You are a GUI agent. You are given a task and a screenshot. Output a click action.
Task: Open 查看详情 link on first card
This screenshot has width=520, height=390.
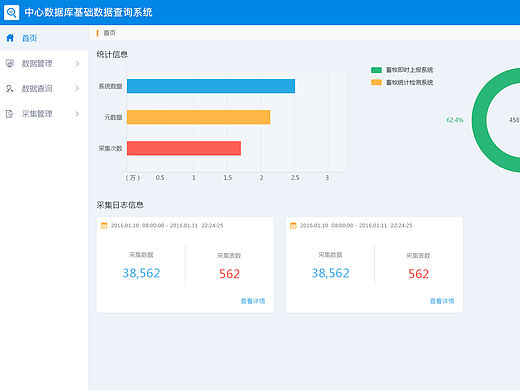click(x=253, y=301)
